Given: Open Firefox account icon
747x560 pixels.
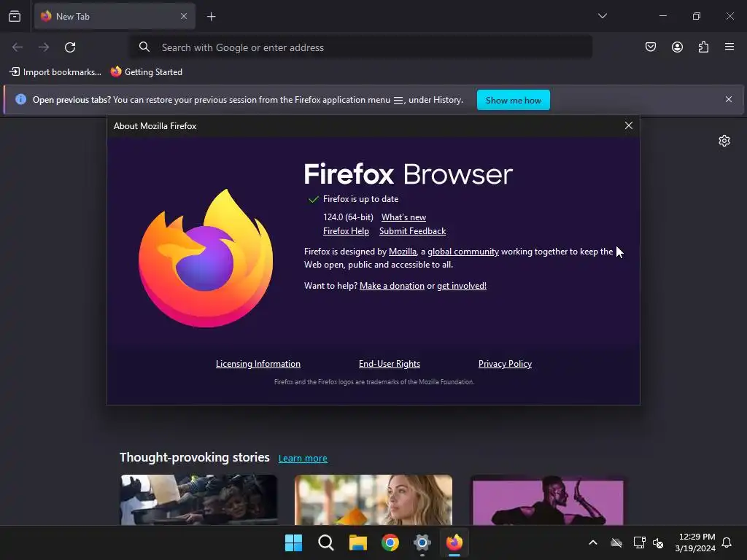Looking at the screenshot, I should pyautogui.click(x=677, y=47).
